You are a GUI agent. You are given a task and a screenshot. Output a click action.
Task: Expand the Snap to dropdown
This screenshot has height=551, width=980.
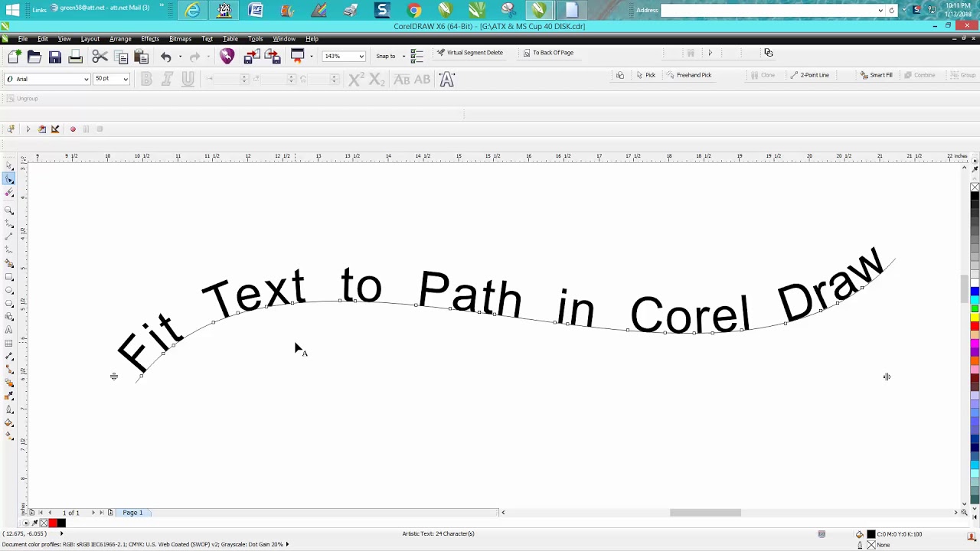coord(403,56)
